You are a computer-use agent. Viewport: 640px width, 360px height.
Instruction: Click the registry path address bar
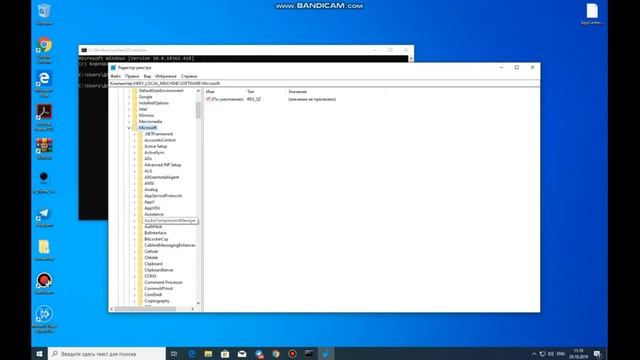[x=324, y=83]
